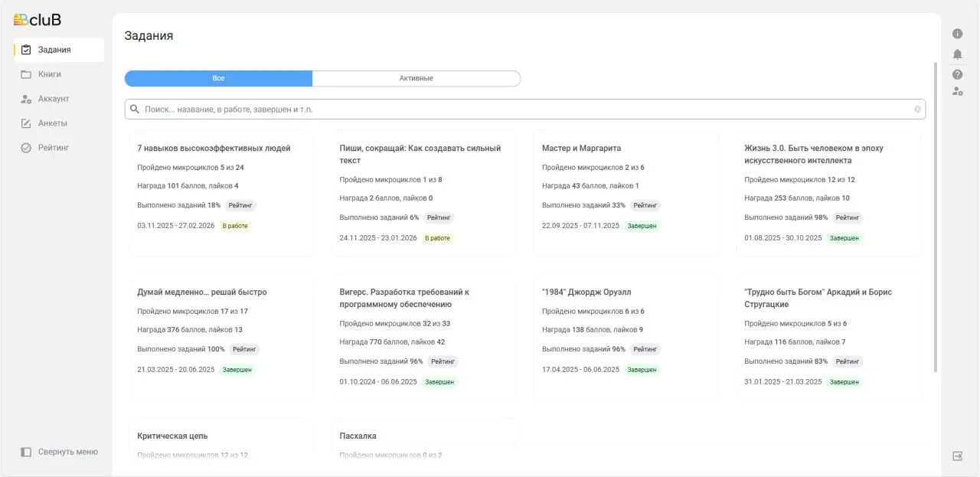Click the Рейтинг badge icon in sidebar
The image size is (980, 477).
pos(26,148)
